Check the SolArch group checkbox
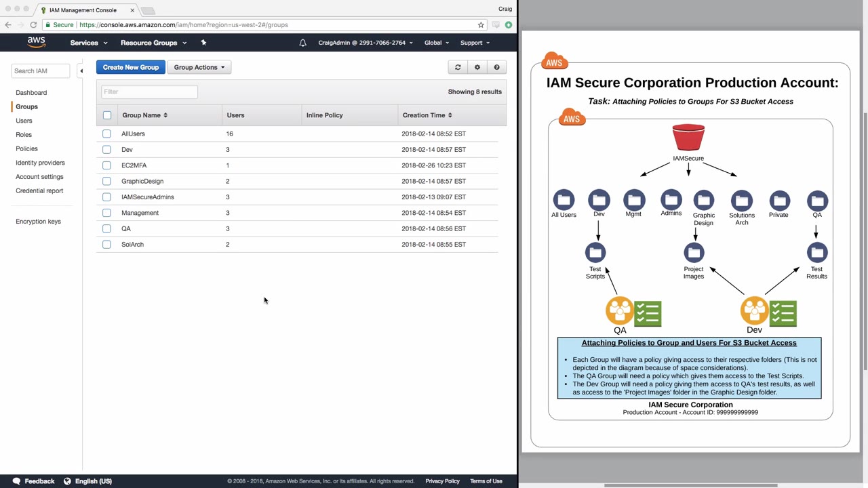The image size is (868, 488). [x=107, y=244]
